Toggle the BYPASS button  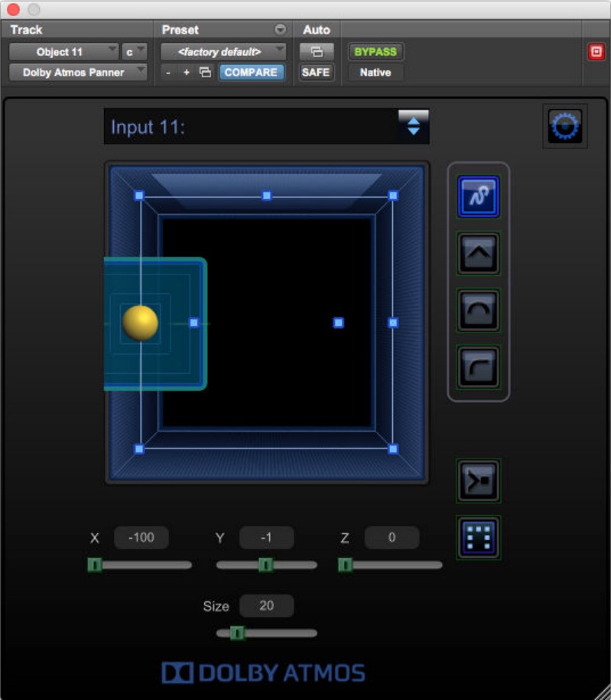[x=375, y=52]
